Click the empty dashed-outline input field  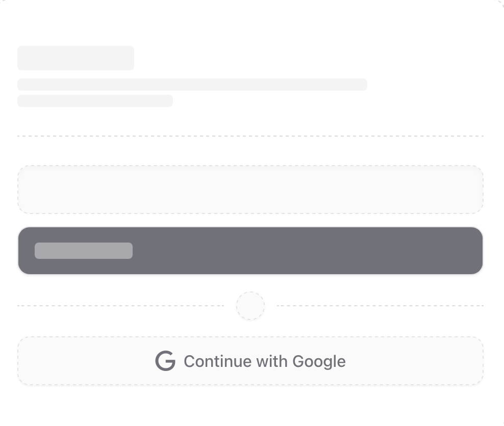[x=250, y=190]
